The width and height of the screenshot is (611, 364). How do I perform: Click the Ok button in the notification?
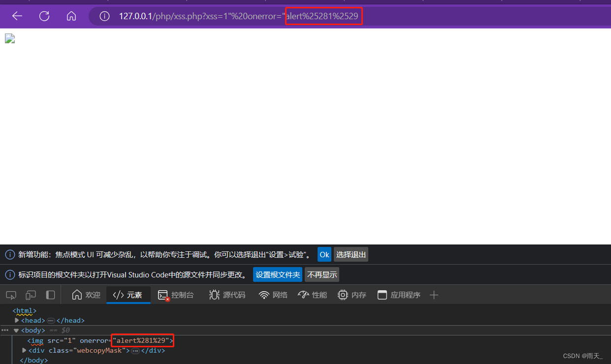(324, 254)
